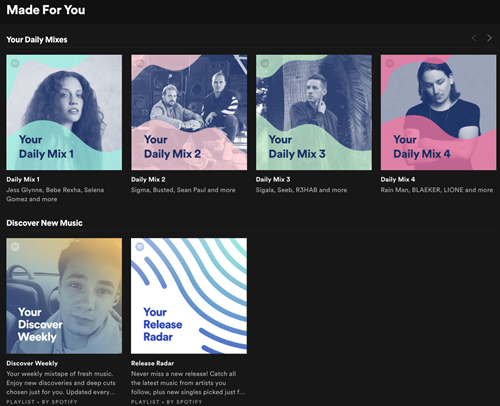Click Spotify logo on Daily Mix 3 cover
The width and height of the screenshot is (500, 406).
click(x=265, y=63)
